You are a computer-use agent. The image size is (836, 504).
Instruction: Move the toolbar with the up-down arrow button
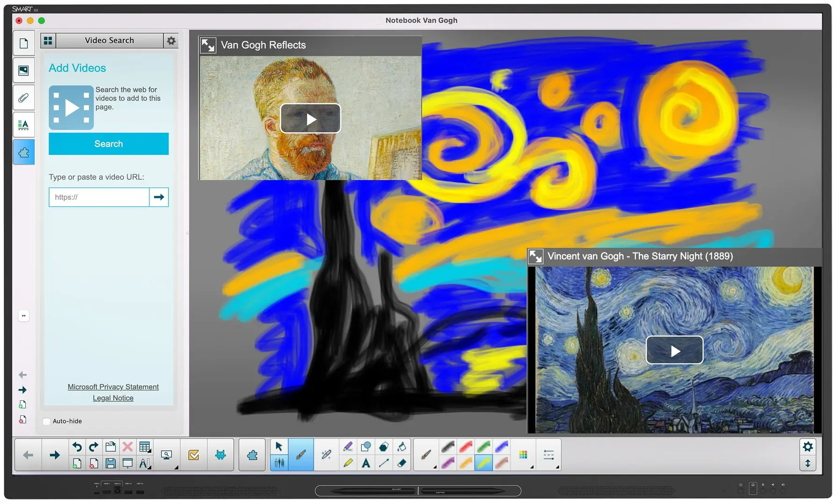click(808, 463)
